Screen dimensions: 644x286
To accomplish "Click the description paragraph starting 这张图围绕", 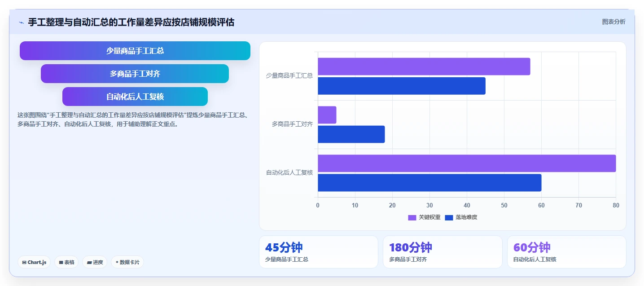I will 133,120.
